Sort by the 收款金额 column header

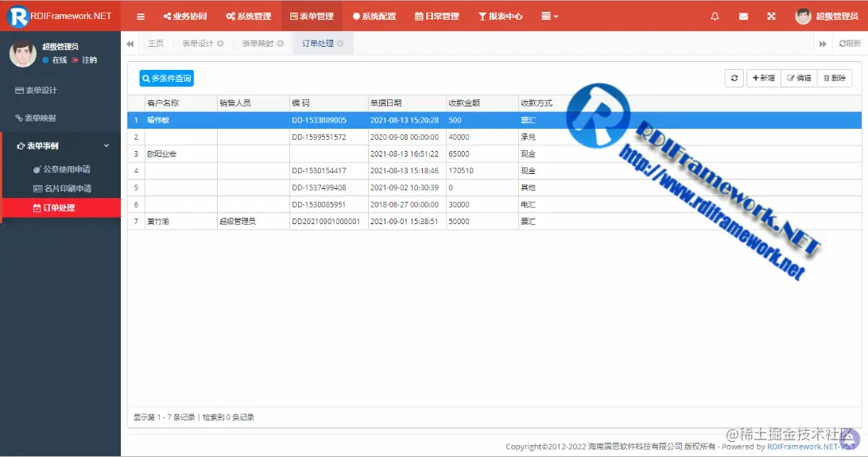(x=482, y=103)
